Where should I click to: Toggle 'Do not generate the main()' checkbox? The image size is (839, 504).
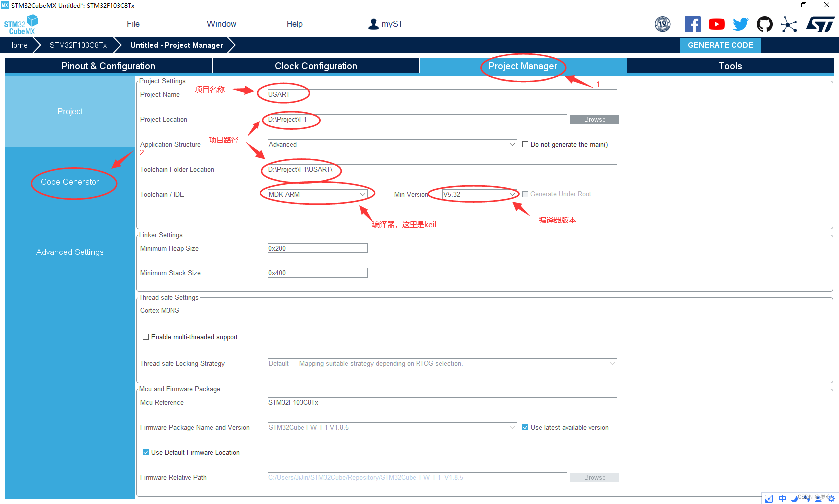click(525, 144)
